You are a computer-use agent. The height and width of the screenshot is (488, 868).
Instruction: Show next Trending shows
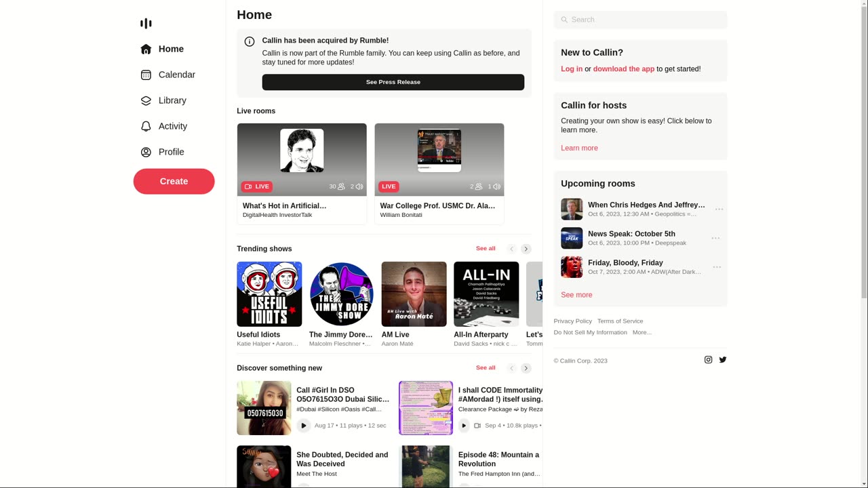pos(526,249)
